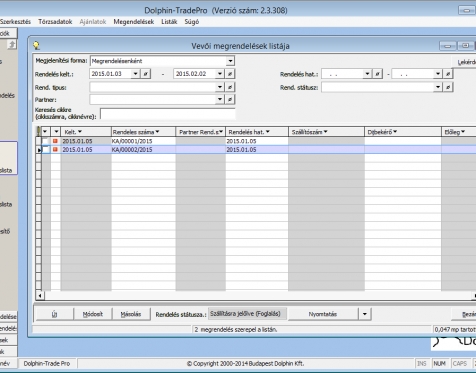Sort by Partner Rend.sz column header
The width and height of the screenshot is (476, 373).
click(201, 132)
